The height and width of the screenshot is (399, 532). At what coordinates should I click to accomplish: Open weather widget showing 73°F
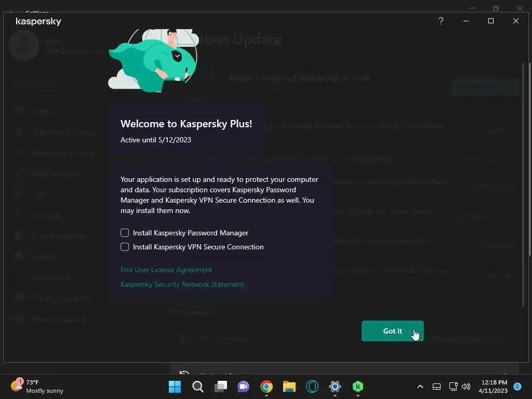point(37,387)
